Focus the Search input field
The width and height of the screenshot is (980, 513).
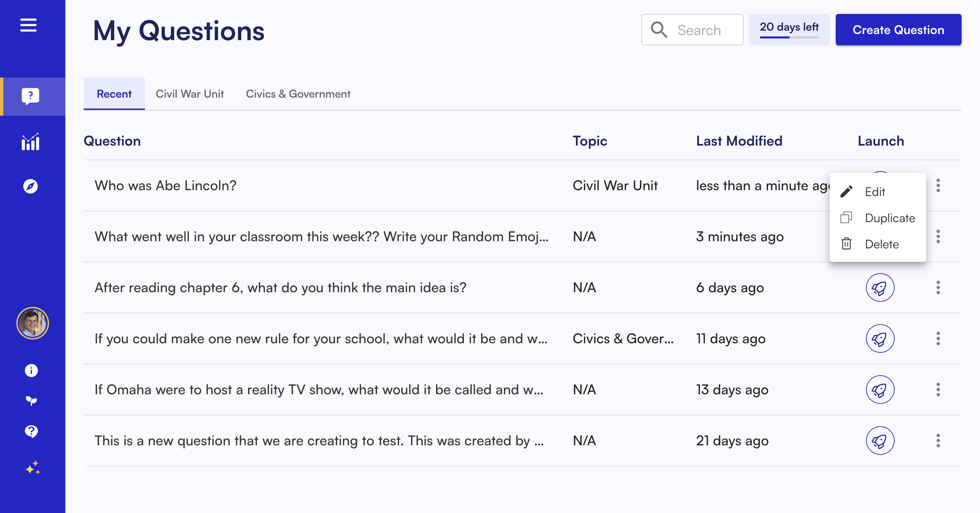692,30
